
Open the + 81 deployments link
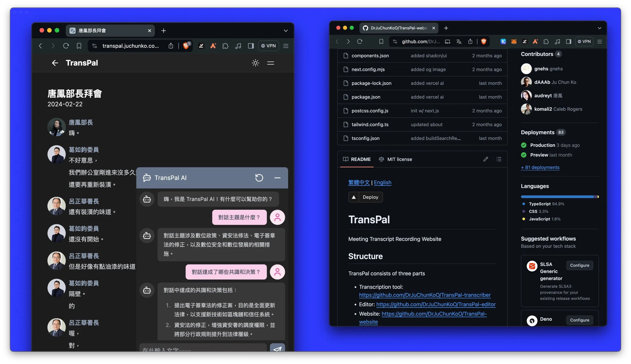coord(540,167)
